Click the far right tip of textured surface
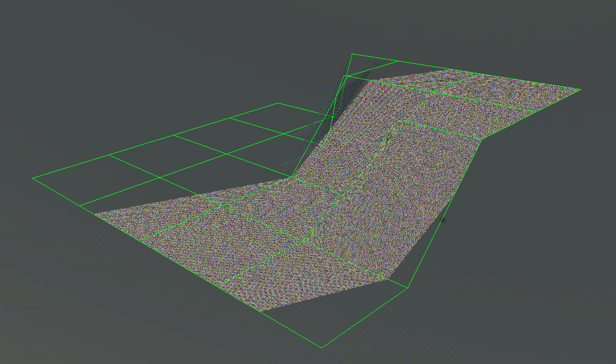This screenshot has height=364, width=616. point(580,89)
